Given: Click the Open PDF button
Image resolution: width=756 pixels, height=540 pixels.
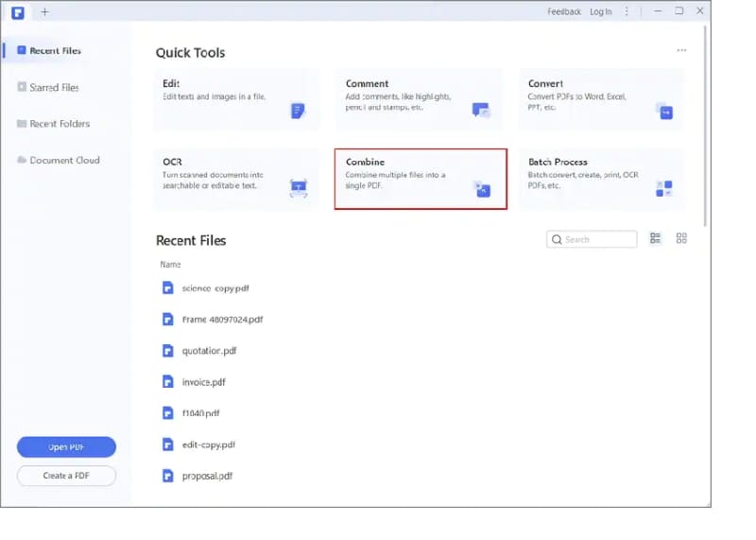Looking at the screenshot, I should 66,447.
